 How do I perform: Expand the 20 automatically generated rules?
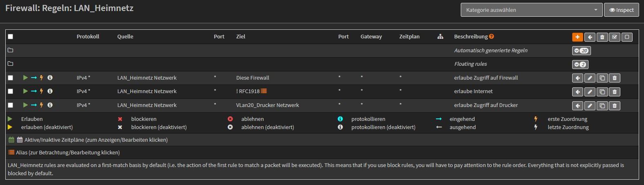tap(581, 51)
